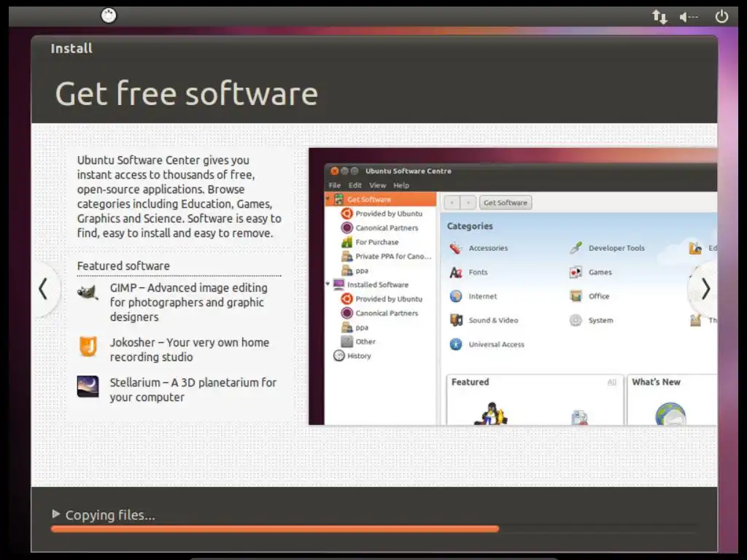747x560 pixels.
Task: Click the back navigation arrow button
Action: click(452, 203)
